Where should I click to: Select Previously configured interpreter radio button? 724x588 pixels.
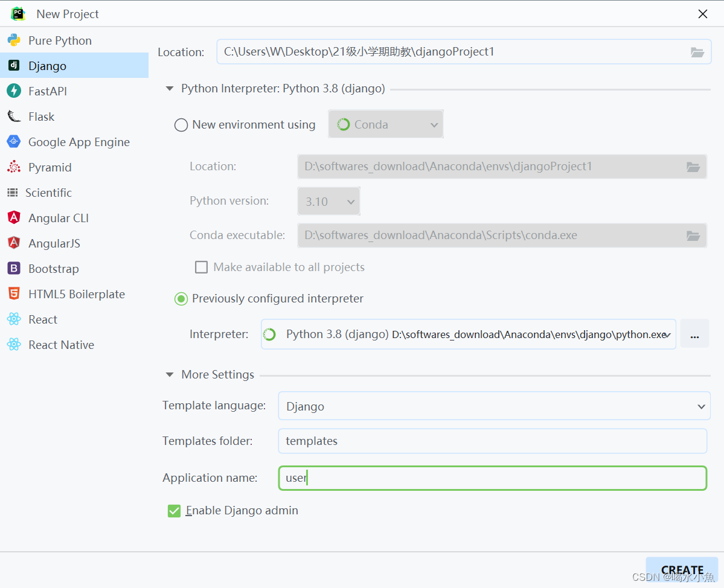181,299
